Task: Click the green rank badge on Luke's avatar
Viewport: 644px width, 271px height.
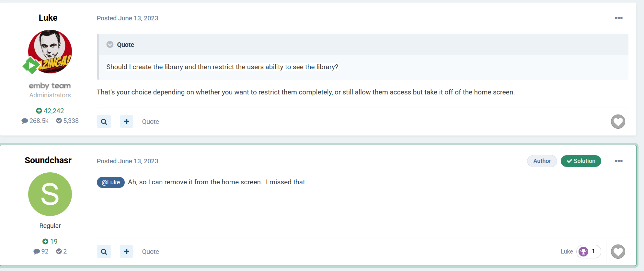Action: 31,66
